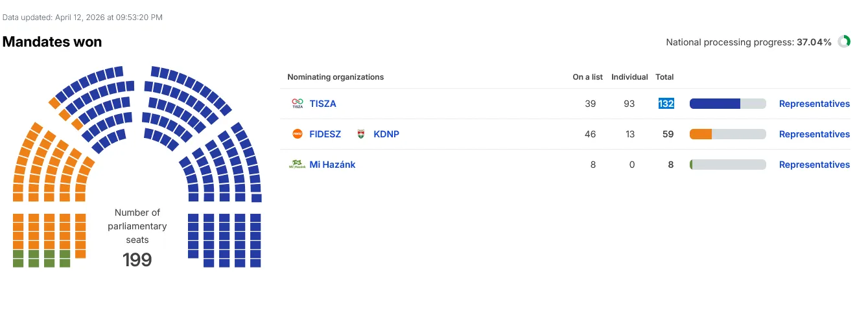The image size is (868, 320).
Task: View Representatives for Mi Hazánk
Action: [814, 165]
